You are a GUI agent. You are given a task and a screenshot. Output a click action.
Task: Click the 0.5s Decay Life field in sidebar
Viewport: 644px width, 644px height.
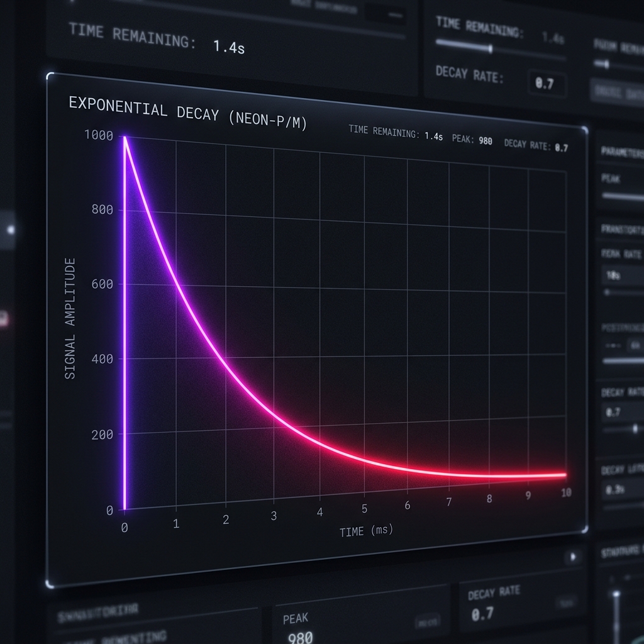[623, 489]
